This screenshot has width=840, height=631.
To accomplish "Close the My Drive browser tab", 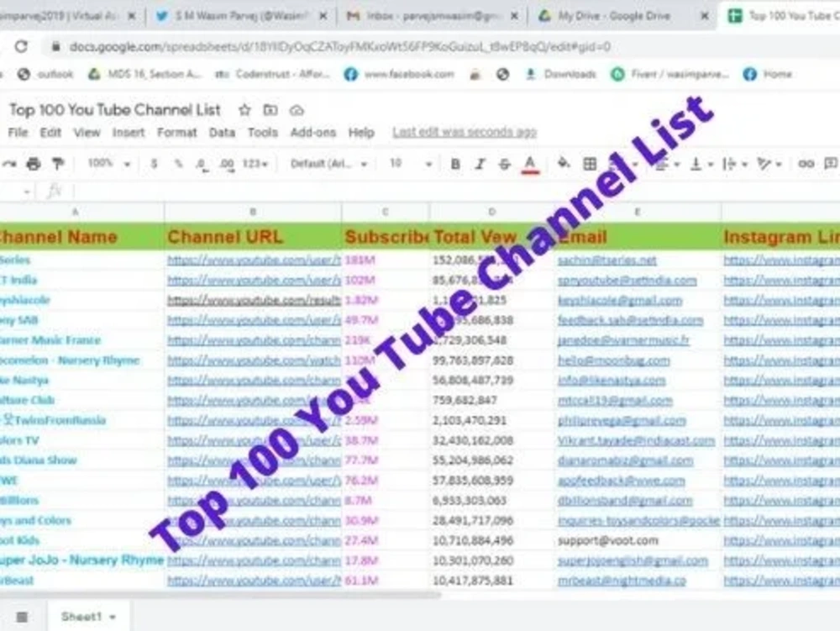I will [x=705, y=16].
